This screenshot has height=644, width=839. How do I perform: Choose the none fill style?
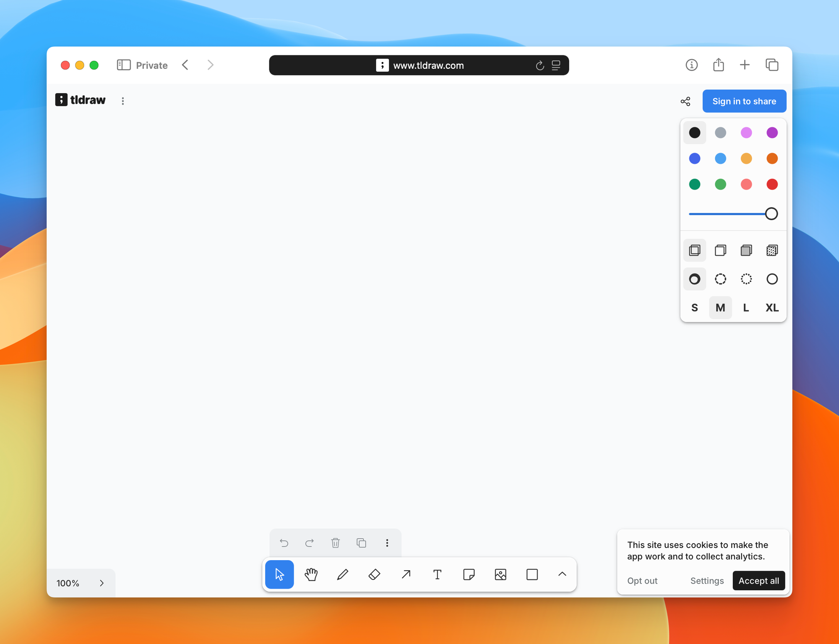(x=695, y=250)
